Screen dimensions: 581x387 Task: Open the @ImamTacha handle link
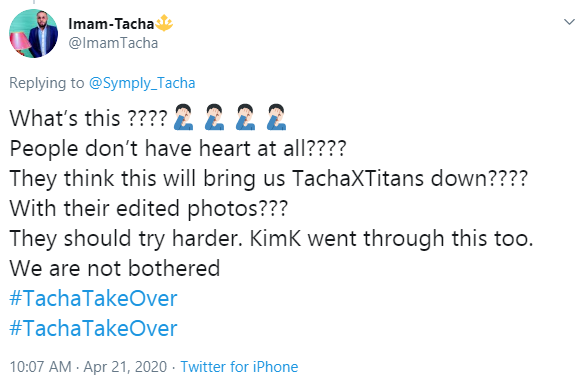(113, 43)
